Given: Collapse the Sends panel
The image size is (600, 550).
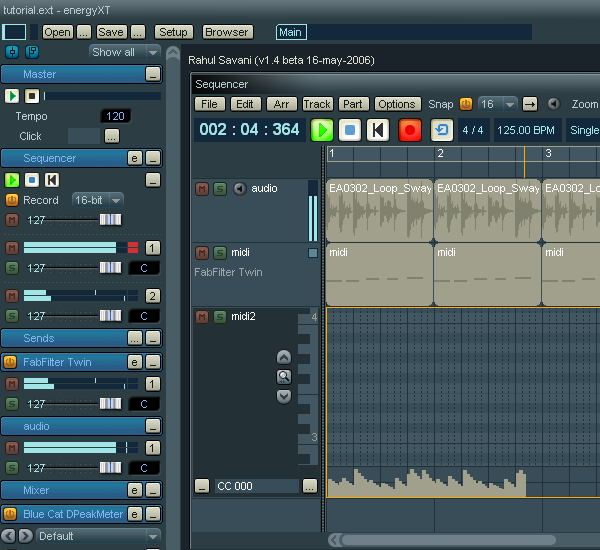Looking at the screenshot, I should [x=153, y=338].
